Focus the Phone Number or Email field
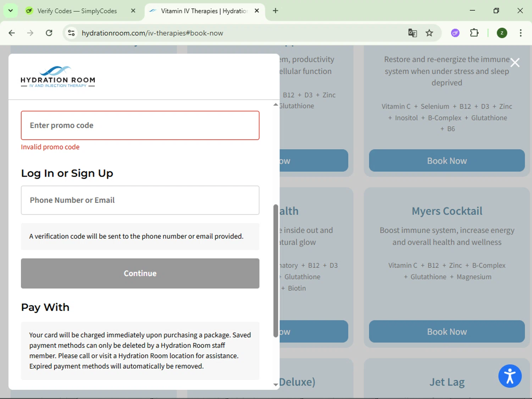The height and width of the screenshot is (399, 532). (140, 200)
